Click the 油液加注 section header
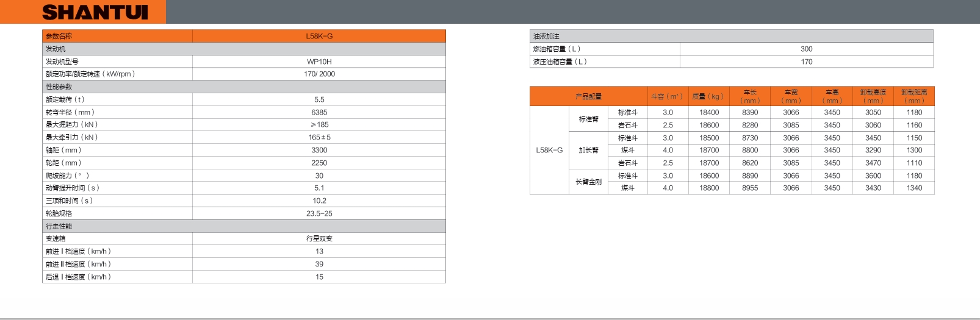 point(732,36)
